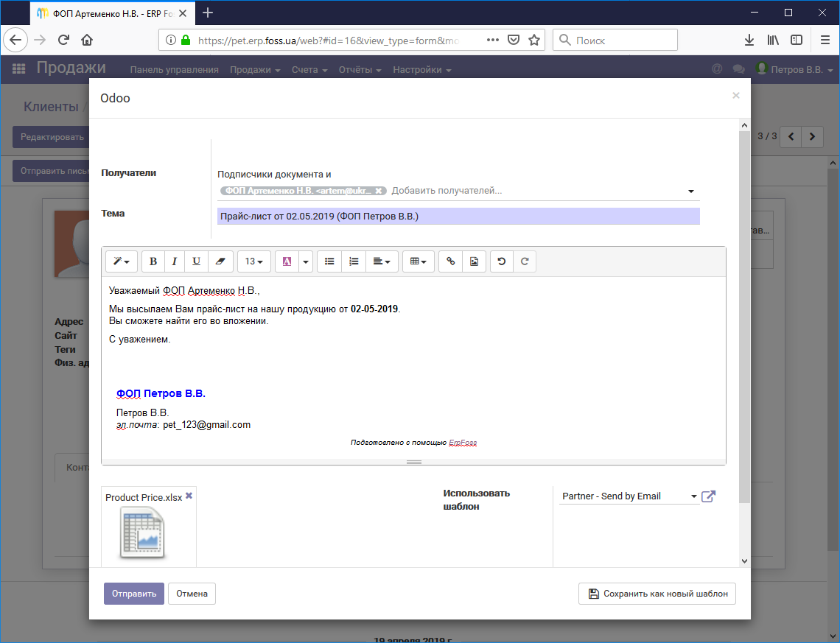Open the library bookshelf icon

pos(773,40)
